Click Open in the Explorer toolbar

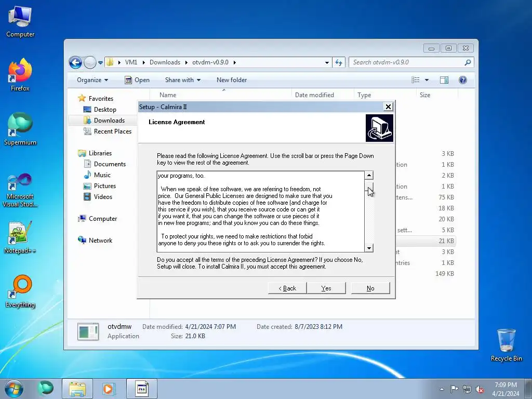click(x=137, y=80)
